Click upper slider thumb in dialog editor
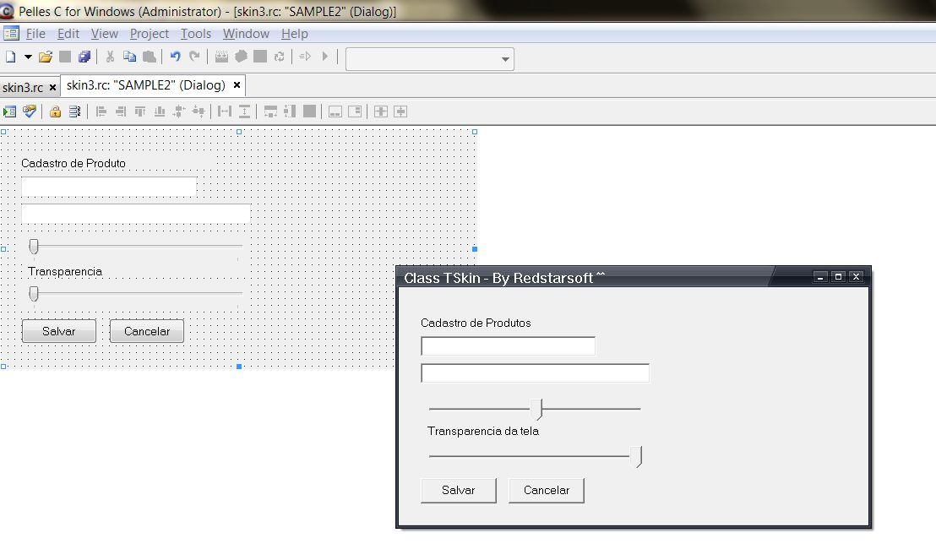 pos(34,246)
